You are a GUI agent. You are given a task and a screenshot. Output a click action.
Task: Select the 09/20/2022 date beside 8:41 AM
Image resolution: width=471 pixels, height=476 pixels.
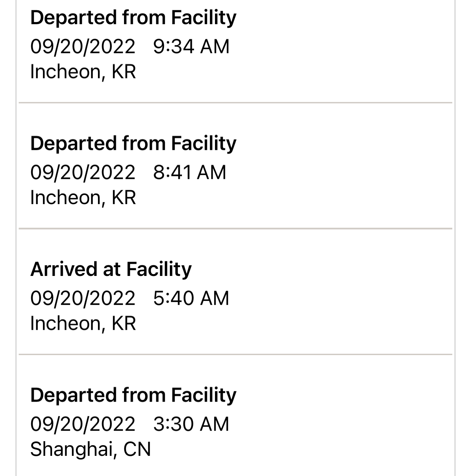tap(83, 172)
